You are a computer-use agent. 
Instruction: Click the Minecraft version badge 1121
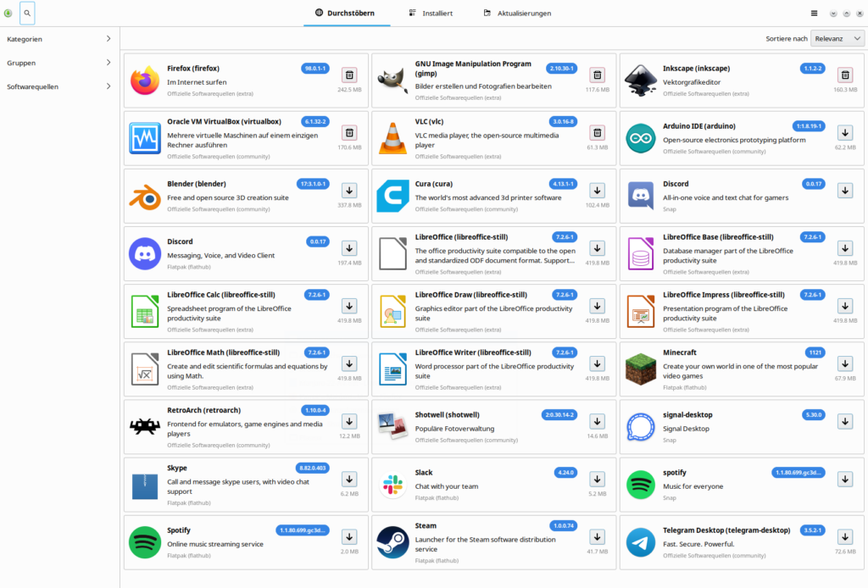(815, 352)
